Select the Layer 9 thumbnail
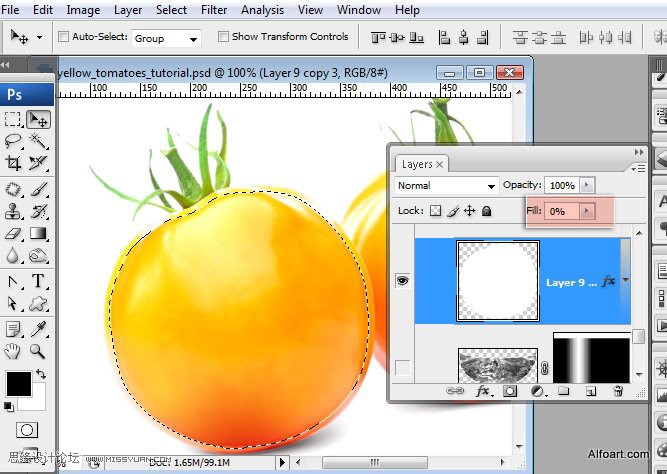 point(498,281)
